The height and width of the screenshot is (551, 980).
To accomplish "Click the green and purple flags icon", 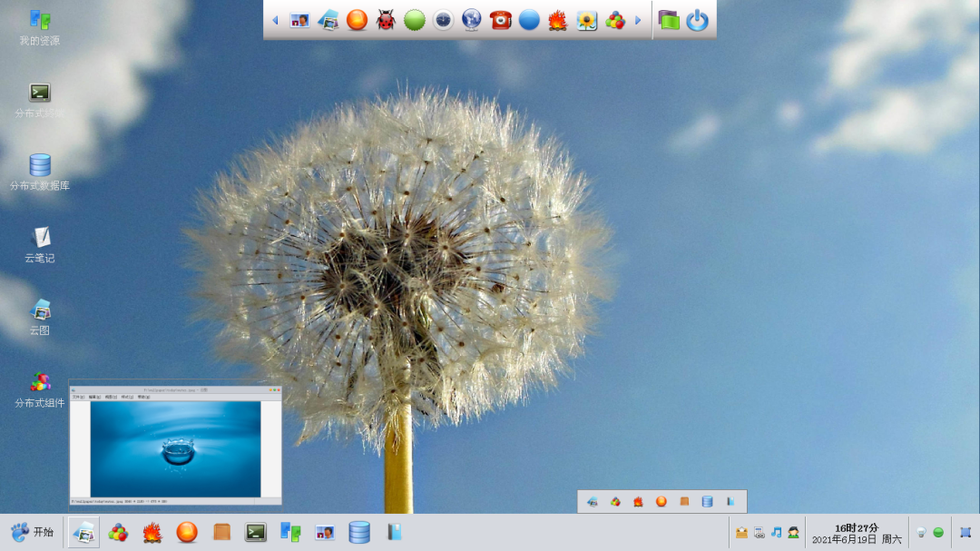I will click(669, 20).
